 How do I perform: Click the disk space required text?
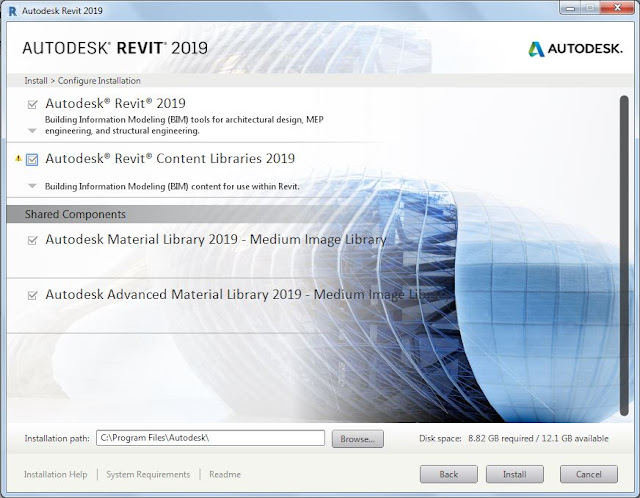click(x=514, y=438)
